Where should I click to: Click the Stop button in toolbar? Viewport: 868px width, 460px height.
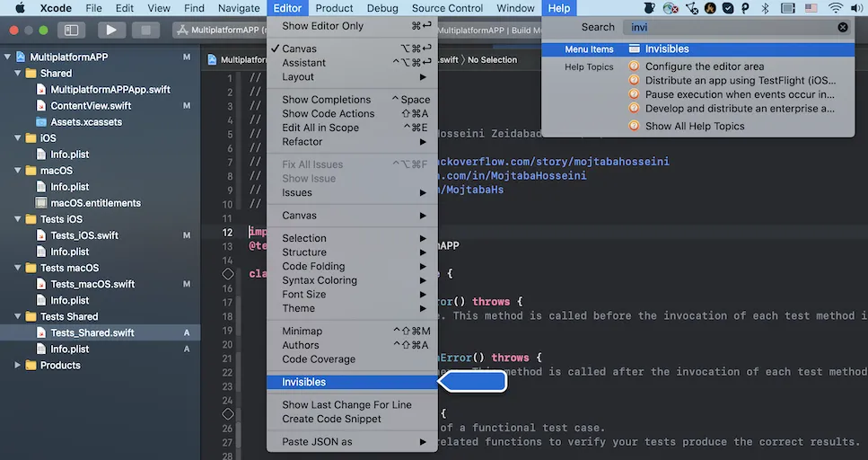coord(145,30)
